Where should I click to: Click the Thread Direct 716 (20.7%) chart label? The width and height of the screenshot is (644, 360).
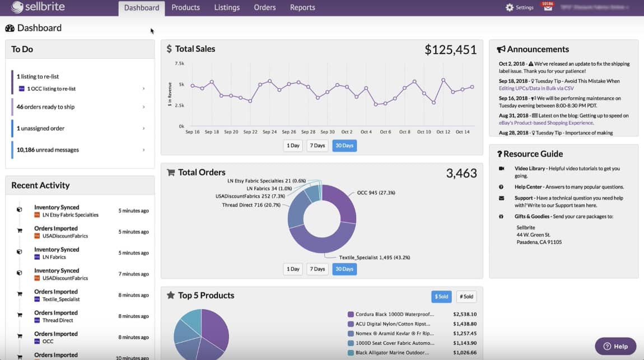pyautogui.click(x=251, y=205)
